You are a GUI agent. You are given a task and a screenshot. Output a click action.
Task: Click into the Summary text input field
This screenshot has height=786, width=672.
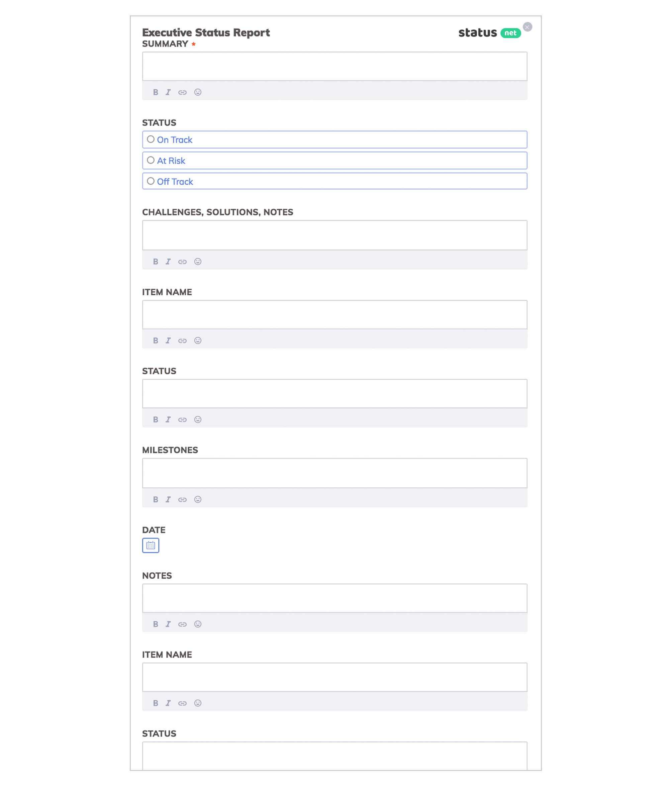(335, 67)
